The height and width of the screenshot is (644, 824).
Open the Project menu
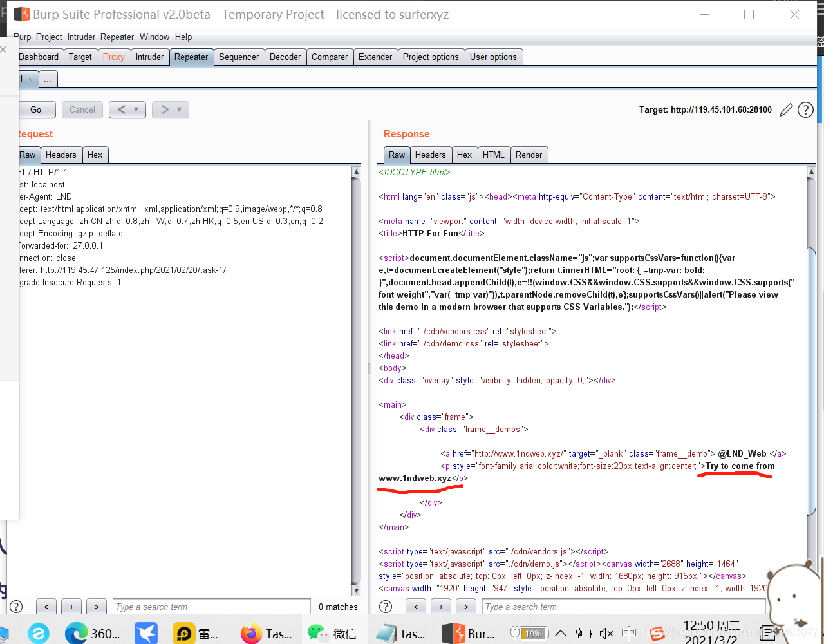[x=49, y=37]
